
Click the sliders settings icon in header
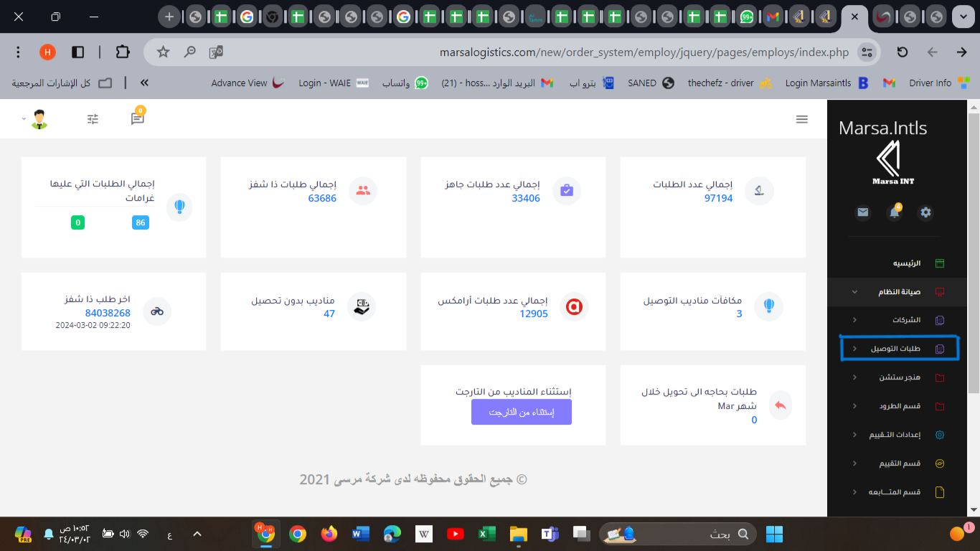(93, 119)
